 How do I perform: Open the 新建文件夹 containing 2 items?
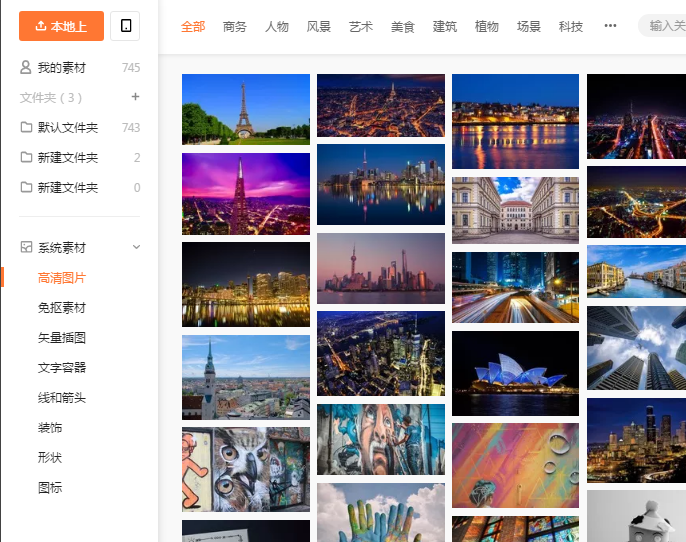pyautogui.click(x=80, y=157)
